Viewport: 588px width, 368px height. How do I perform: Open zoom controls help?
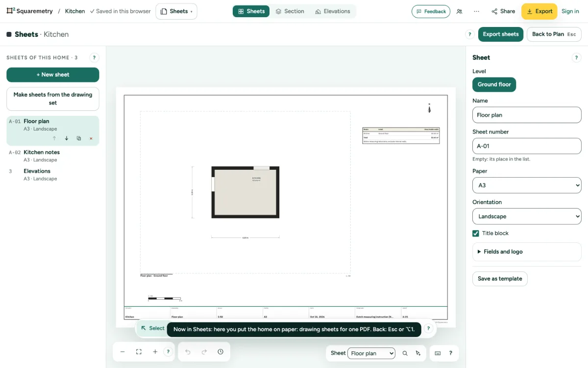coord(168,352)
